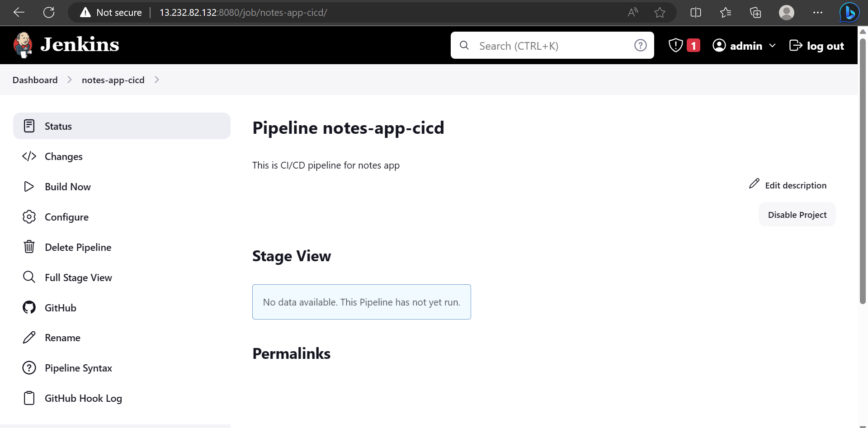Open the Pipeline Syntax helper

[x=78, y=368]
